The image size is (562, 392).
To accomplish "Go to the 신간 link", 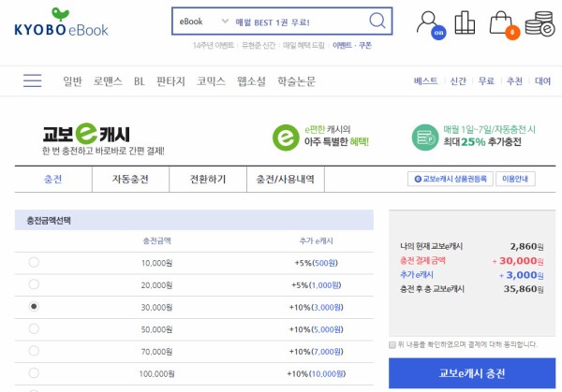I will click(x=458, y=80).
